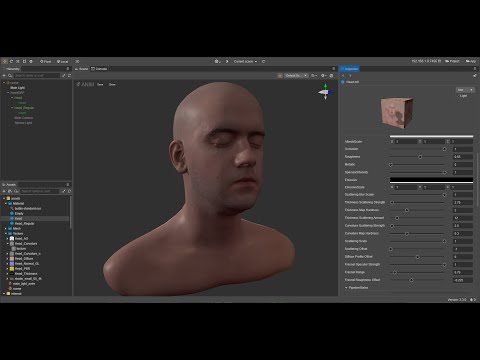The width and height of the screenshot is (480, 360).
Task: Click the add node plus icon in Hierarchy
Action: pyautogui.click(x=4, y=76)
